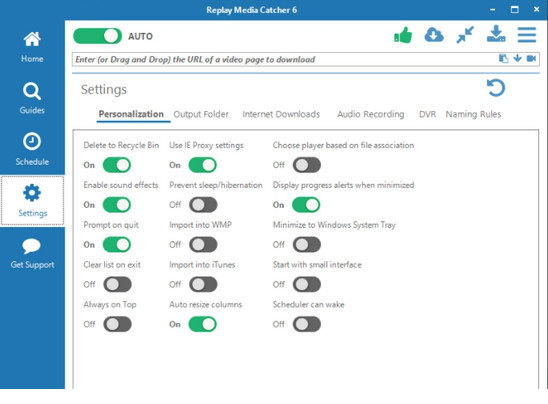
Task: Click the thumbs-up icon
Action: click(x=403, y=35)
